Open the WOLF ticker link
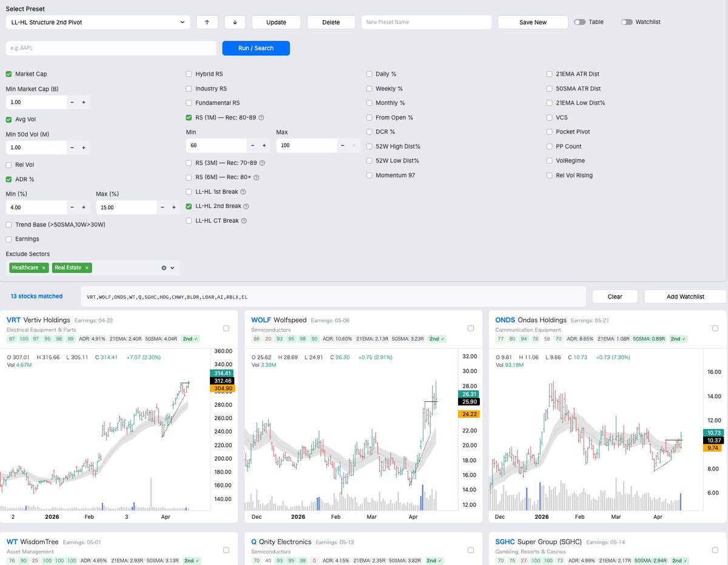The width and height of the screenshot is (728, 565). point(261,319)
